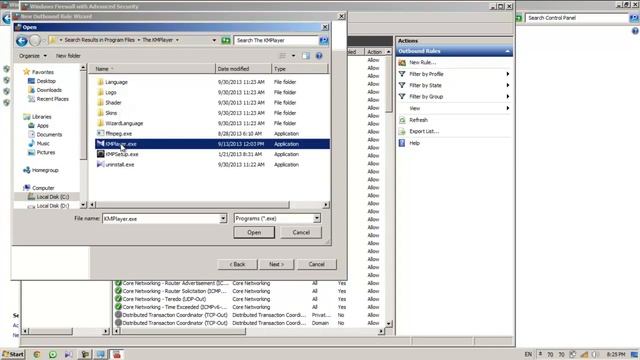
Task: Toggle the preview pane icon
Action: [306, 56]
